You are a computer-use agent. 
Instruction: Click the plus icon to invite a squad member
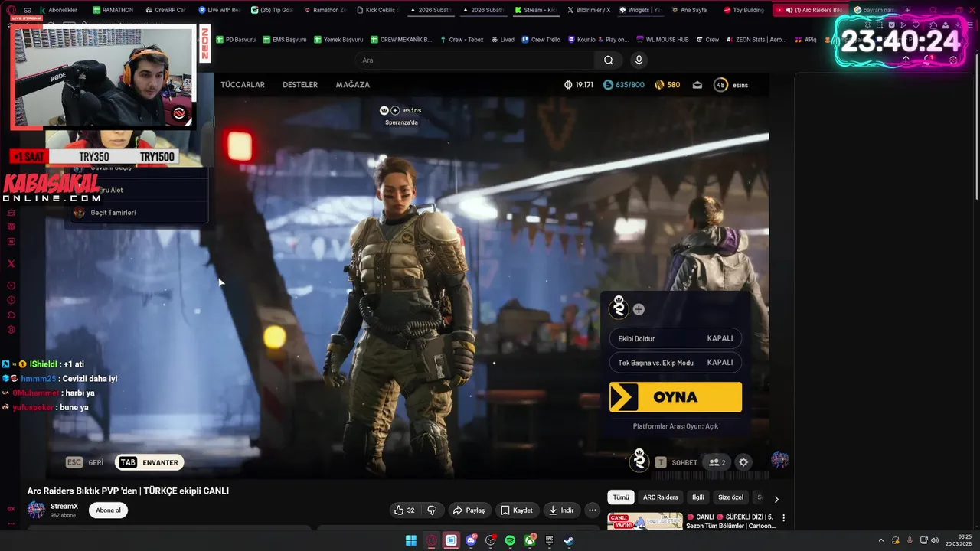(639, 309)
